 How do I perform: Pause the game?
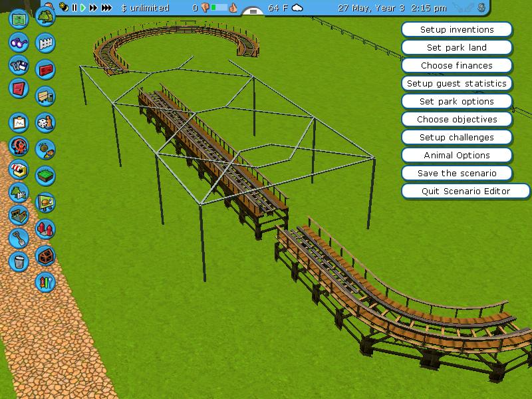pos(74,7)
